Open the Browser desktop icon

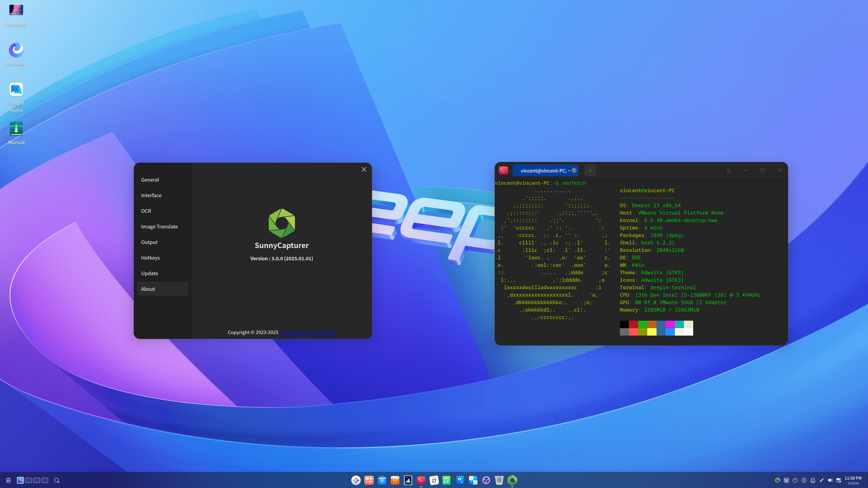(x=16, y=54)
